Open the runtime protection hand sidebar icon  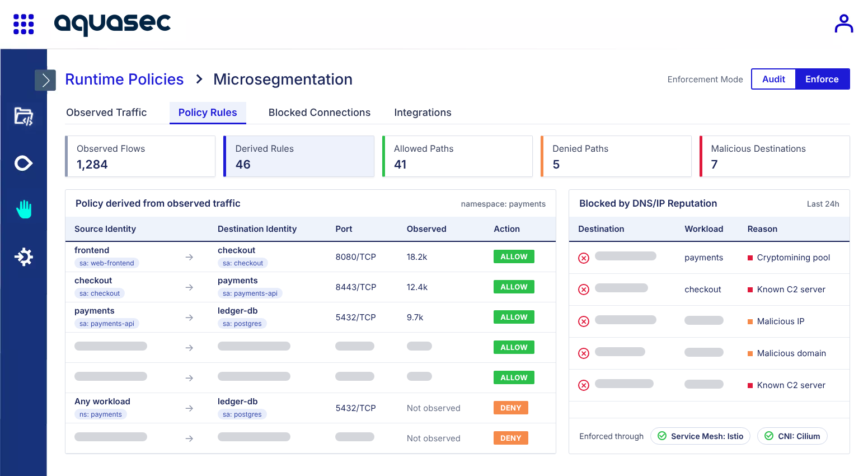pyautogui.click(x=24, y=209)
